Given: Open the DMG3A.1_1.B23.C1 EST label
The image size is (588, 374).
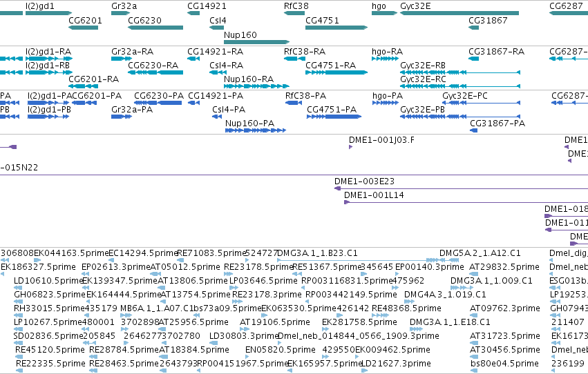Looking at the screenshot, I should pyautogui.click(x=317, y=253).
